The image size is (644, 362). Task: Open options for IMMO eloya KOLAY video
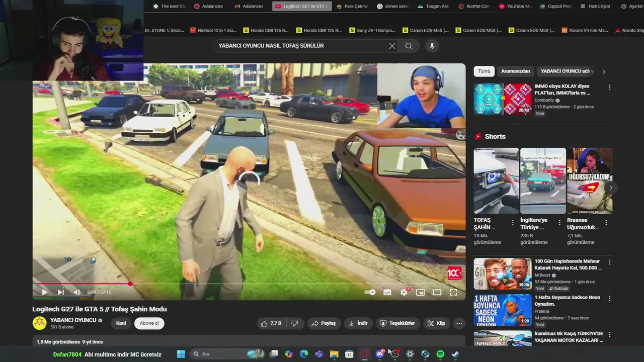click(x=609, y=87)
